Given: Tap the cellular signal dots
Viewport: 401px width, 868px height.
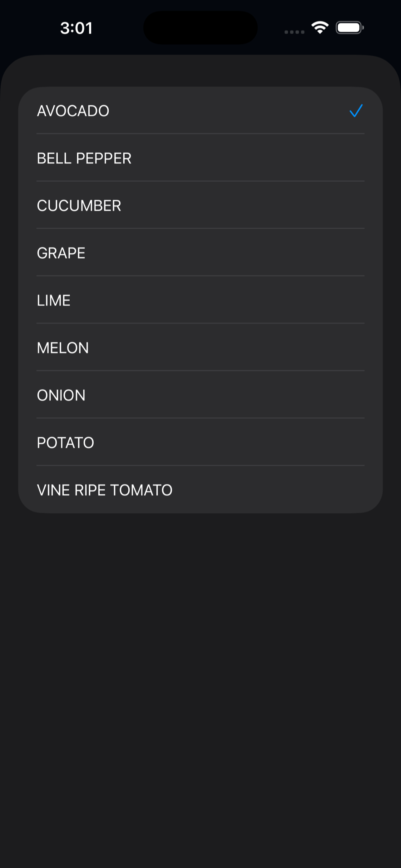Looking at the screenshot, I should pyautogui.click(x=294, y=32).
